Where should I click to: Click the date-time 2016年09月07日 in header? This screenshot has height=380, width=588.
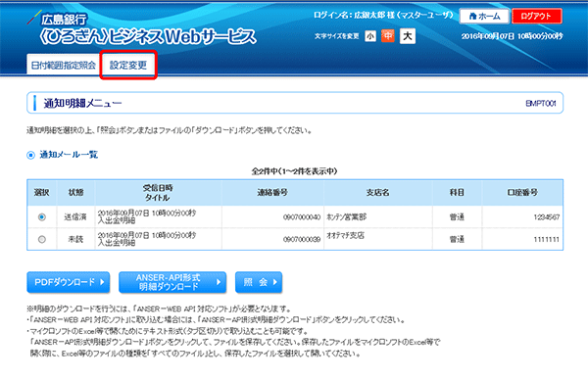pos(512,36)
